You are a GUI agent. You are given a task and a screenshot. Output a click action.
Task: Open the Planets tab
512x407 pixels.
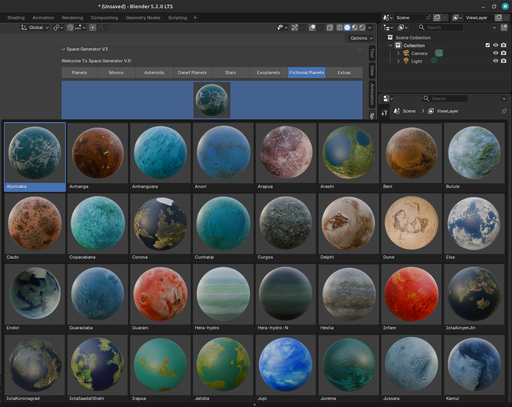pyautogui.click(x=79, y=72)
